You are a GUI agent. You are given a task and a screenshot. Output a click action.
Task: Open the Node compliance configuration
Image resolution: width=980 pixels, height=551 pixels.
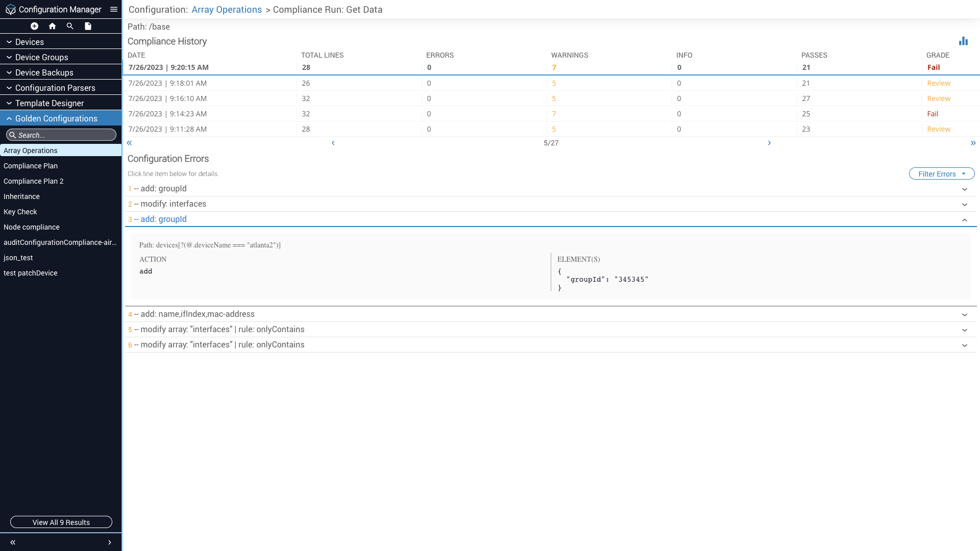coord(32,227)
